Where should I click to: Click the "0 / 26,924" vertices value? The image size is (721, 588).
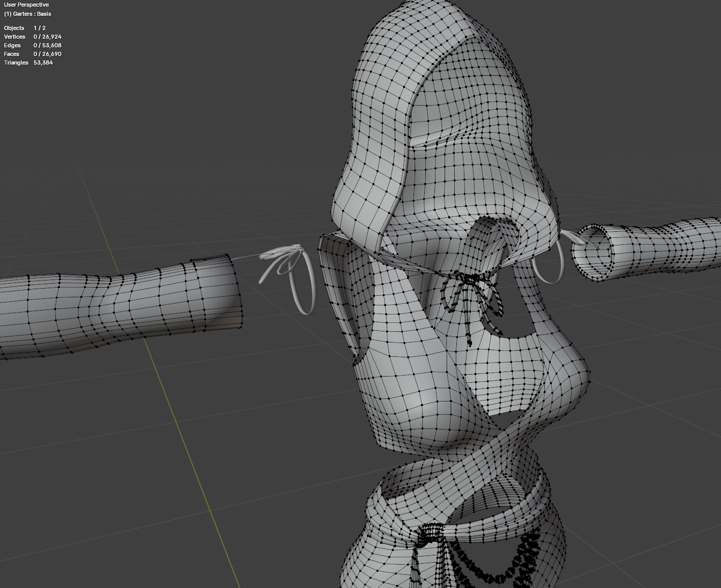(48, 37)
